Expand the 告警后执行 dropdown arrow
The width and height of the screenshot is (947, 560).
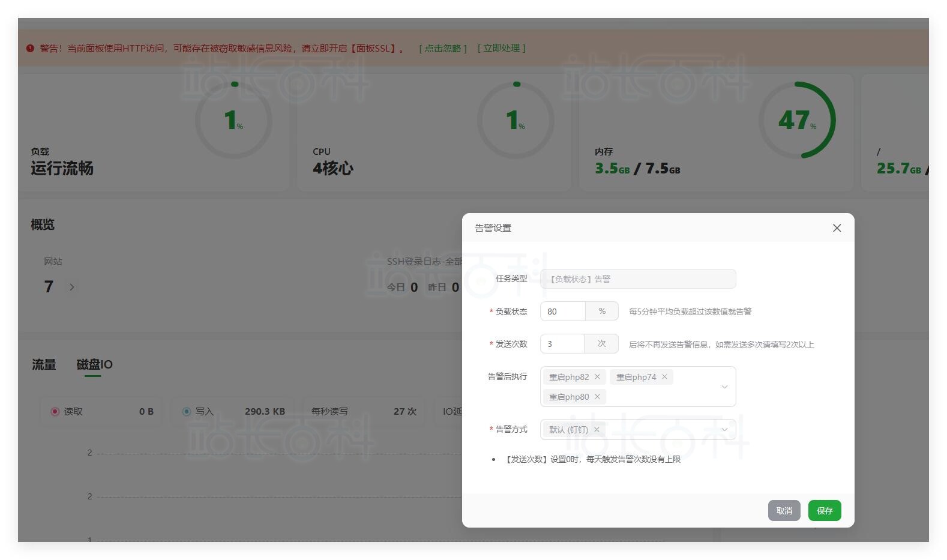[724, 387]
